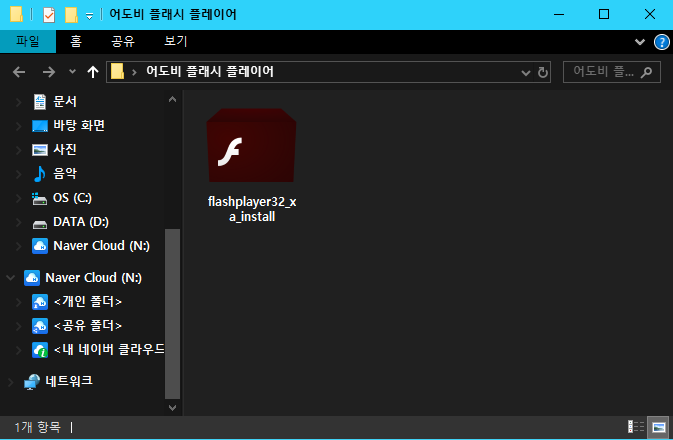The height and width of the screenshot is (440, 673).
Task: Open 바탕 화면 in the navigation pane
Action: [79, 125]
